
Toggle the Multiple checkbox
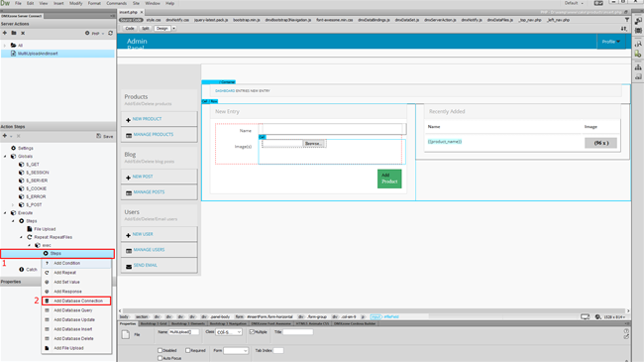coord(252,332)
